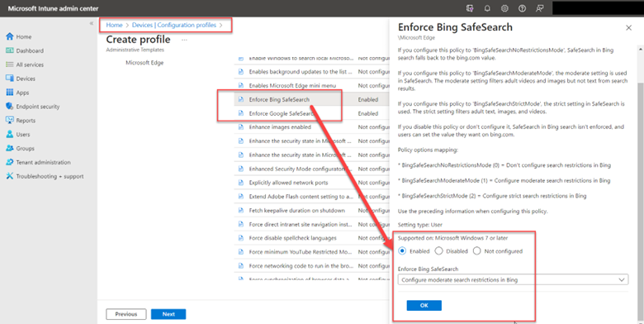The image size is (644, 324).
Task: Click Enabled state of Enforce Google SafeSearch
Action: coord(368,113)
